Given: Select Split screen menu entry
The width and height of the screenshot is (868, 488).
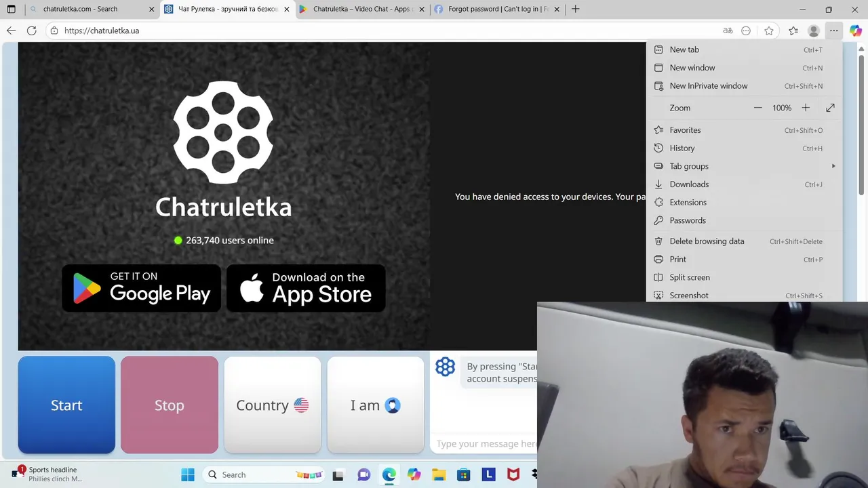Looking at the screenshot, I should click(x=744, y=277).
